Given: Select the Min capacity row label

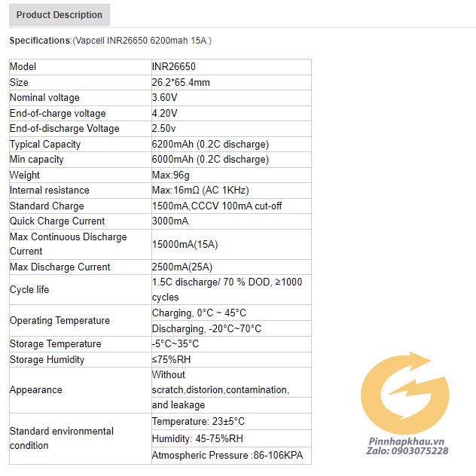Looking at the screenshot, I should pos(37,160).
